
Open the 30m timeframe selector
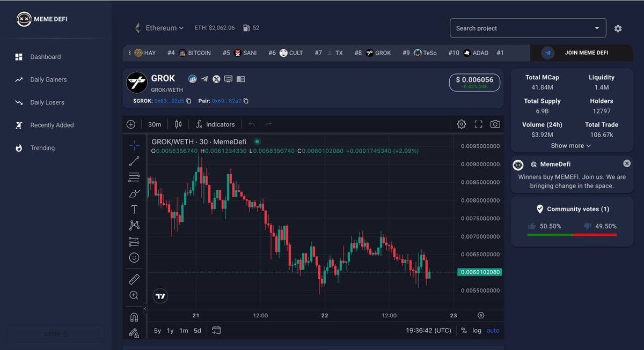(155, 124)
